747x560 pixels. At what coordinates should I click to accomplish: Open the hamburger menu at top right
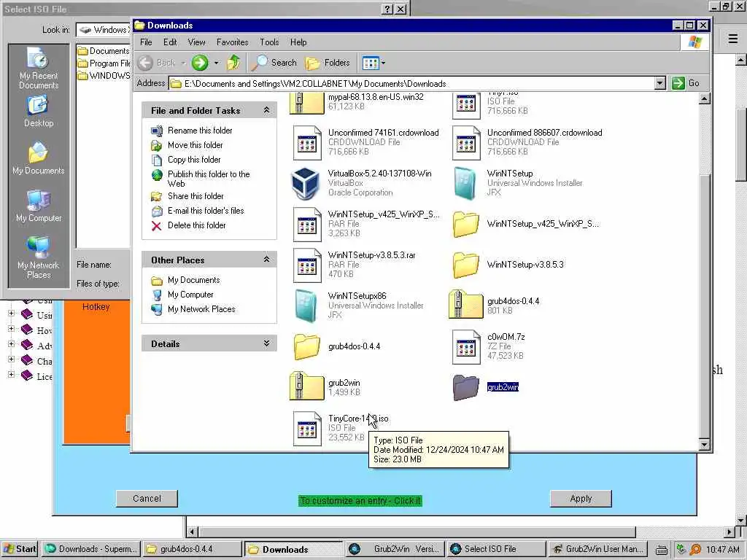click(x=733, y=39)
